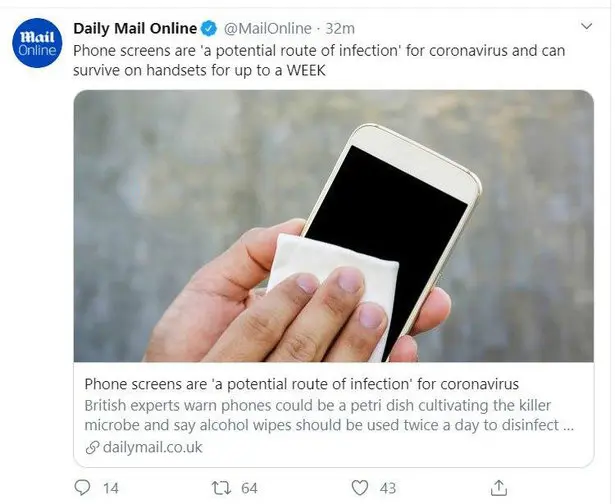Open the @MailOnline handle link
Image resolution: width=615 pixels, height=504 pixels.
(x=267, y=29)
